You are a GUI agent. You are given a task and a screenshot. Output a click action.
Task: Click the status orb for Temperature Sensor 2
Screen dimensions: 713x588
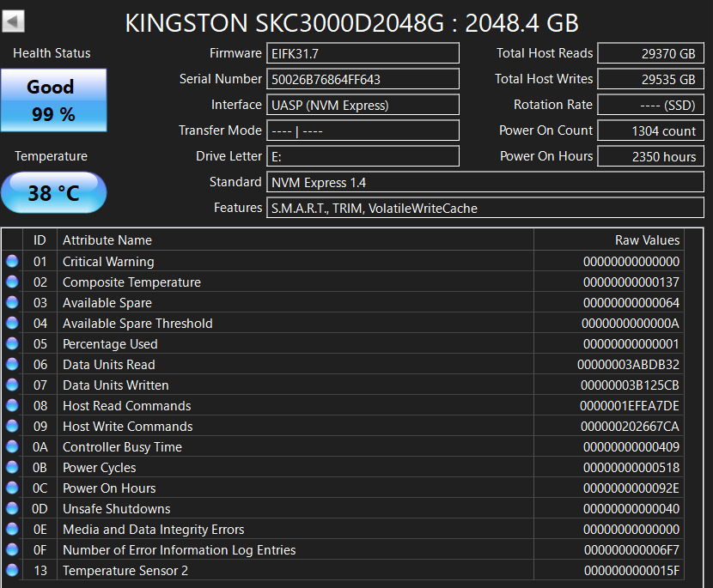tap(12, 570)
